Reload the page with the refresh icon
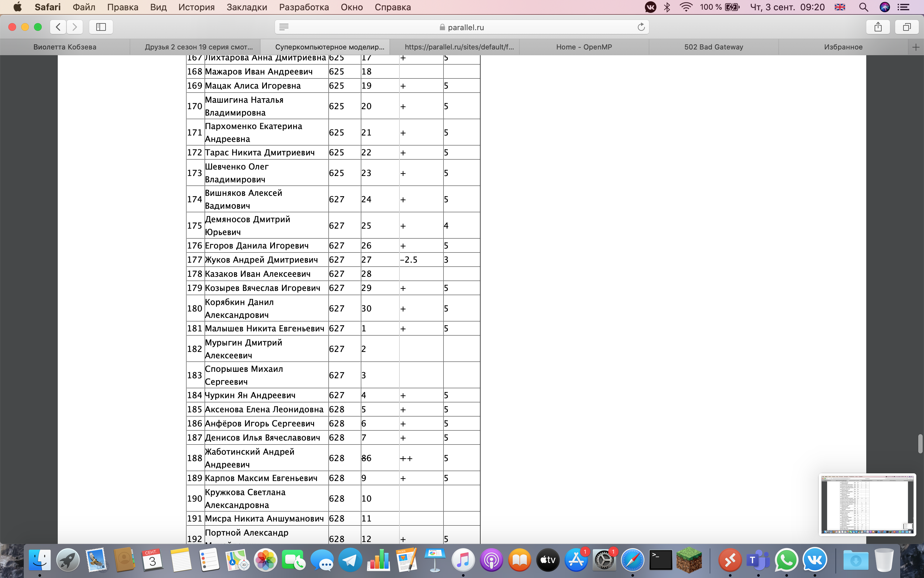 tap(641, 27)
